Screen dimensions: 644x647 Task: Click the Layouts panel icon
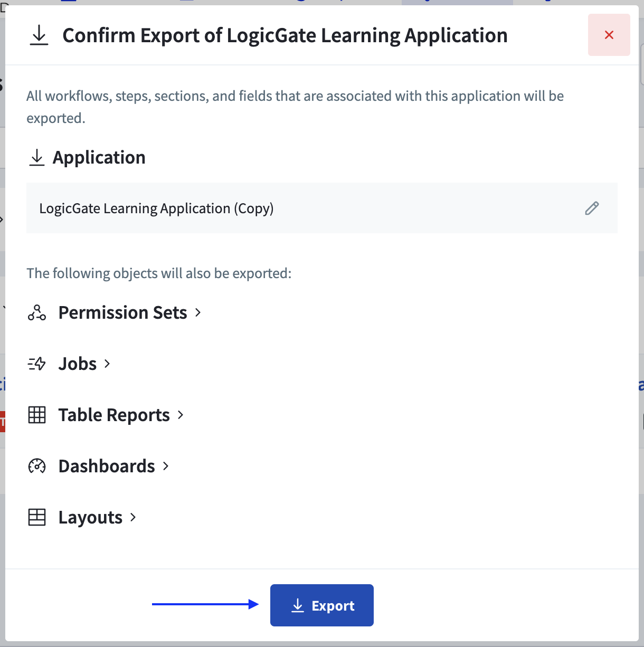(37, 517)
